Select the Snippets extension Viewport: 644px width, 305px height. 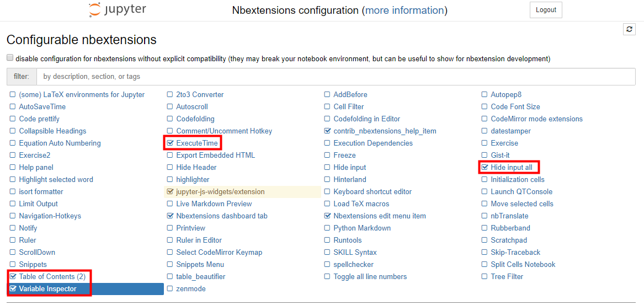pos(33,264)
